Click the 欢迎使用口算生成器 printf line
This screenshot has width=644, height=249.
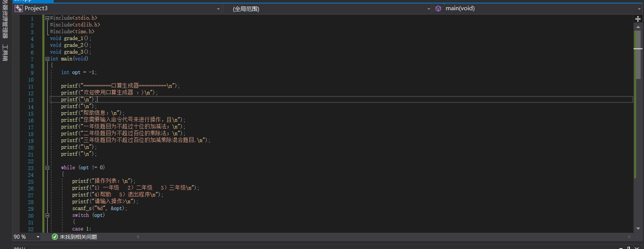pyautogui.click(x=109, y=93)
